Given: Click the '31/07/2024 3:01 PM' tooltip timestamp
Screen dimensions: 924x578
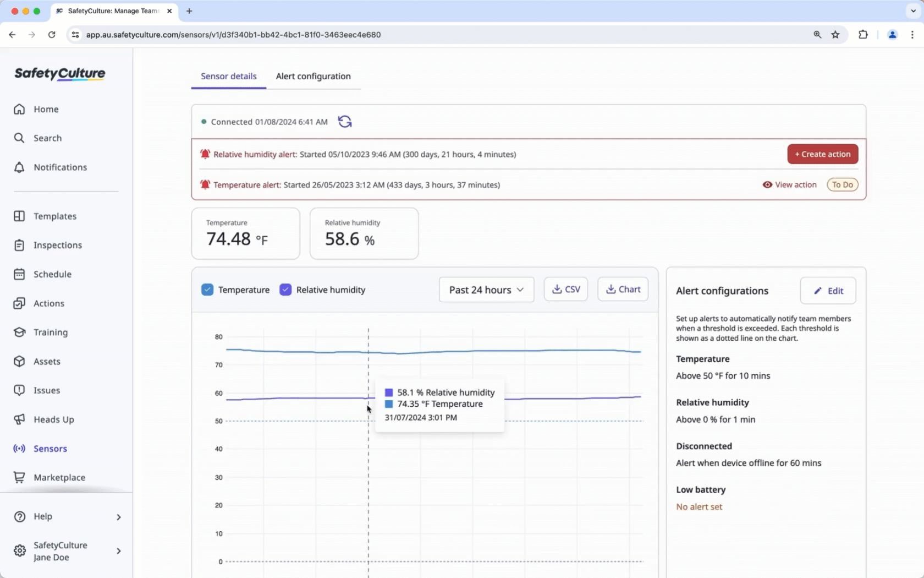Looking at the screenshot, I should point(421,417).
